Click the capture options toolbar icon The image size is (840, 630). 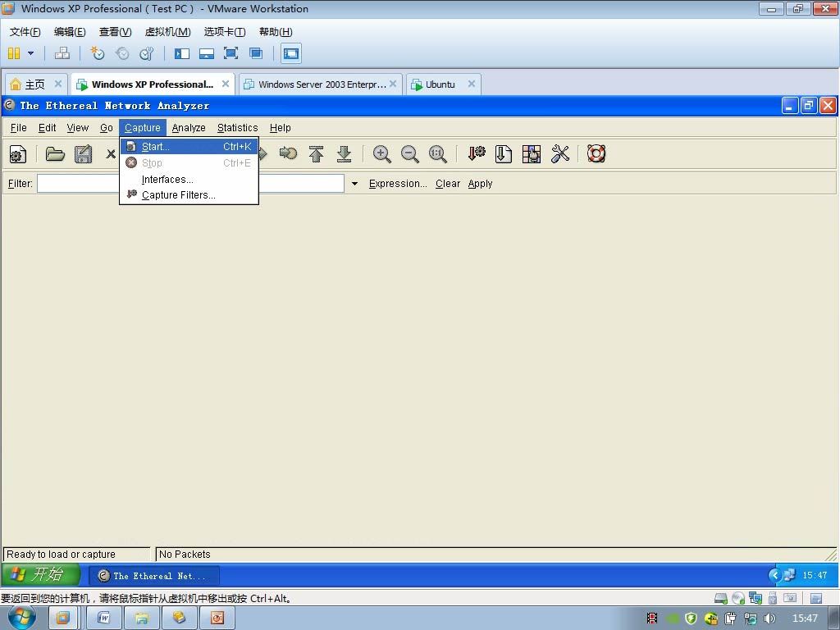(x=18, y=154)
